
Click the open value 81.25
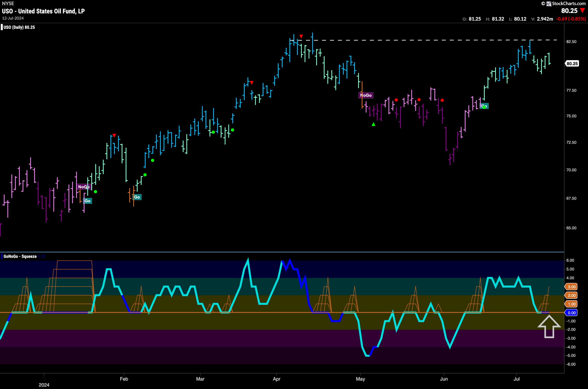click(x=475, y=19)
